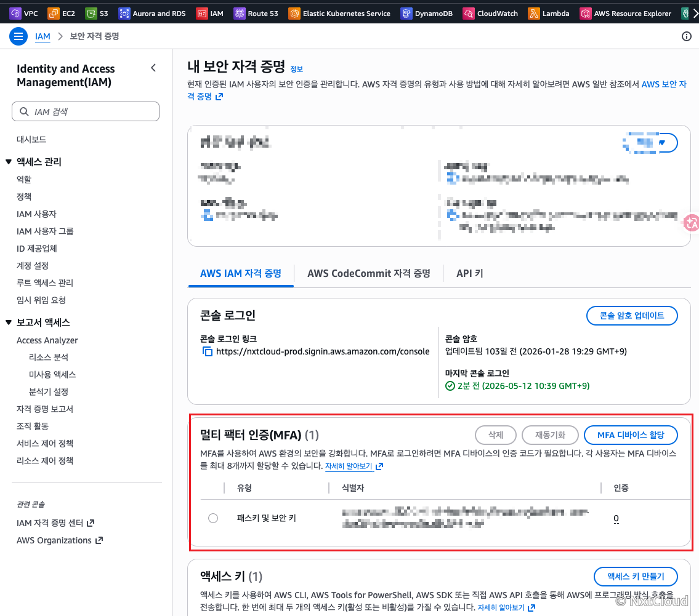Open 분석기 설정 under Access Analyzer
699x616 pixels.
pyautogui.click(x=49, y=392)
